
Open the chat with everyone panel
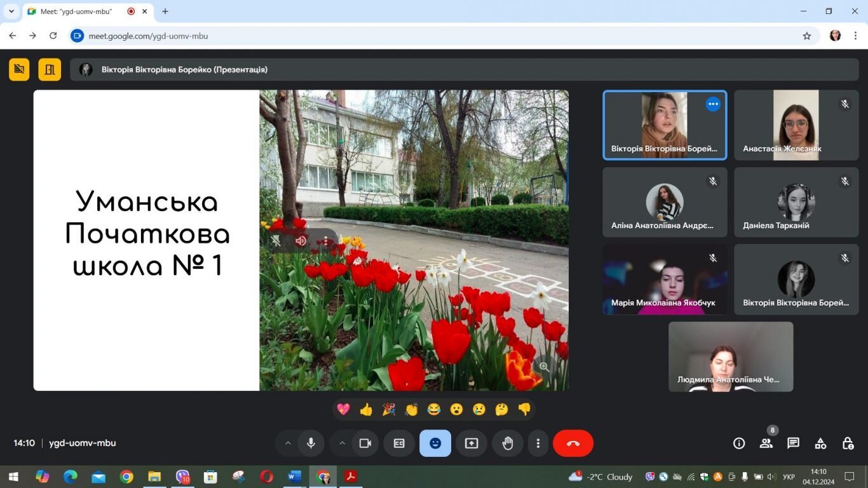(793, 444)
